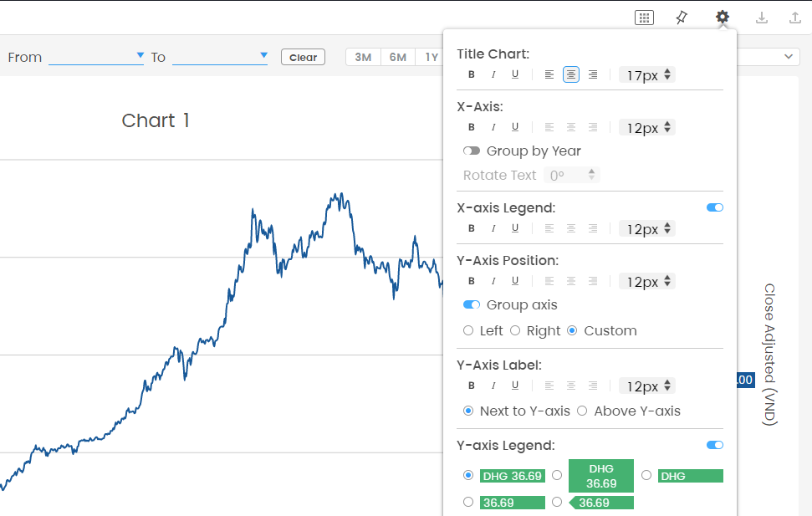Turn off the X-axis Legend switch
Image resolution: width=812 pixels, height=516 pixels.
tap(715, 207)
